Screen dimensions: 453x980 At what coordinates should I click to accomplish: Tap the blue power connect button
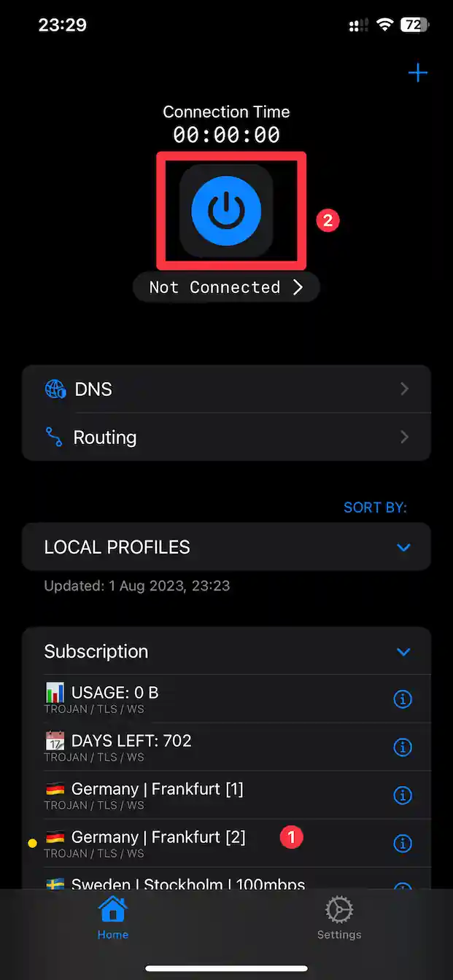tap(226, 210)
